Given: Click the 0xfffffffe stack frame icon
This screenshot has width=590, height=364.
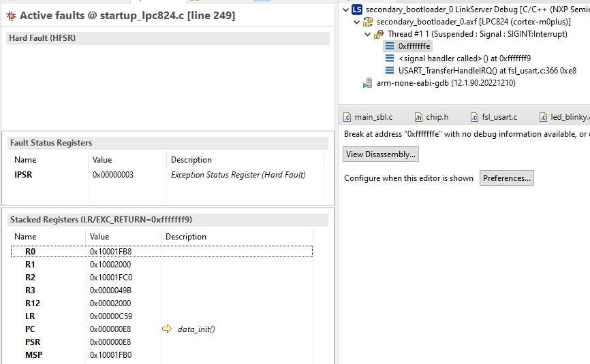Looking at the screenshot, I should point(390,46).
